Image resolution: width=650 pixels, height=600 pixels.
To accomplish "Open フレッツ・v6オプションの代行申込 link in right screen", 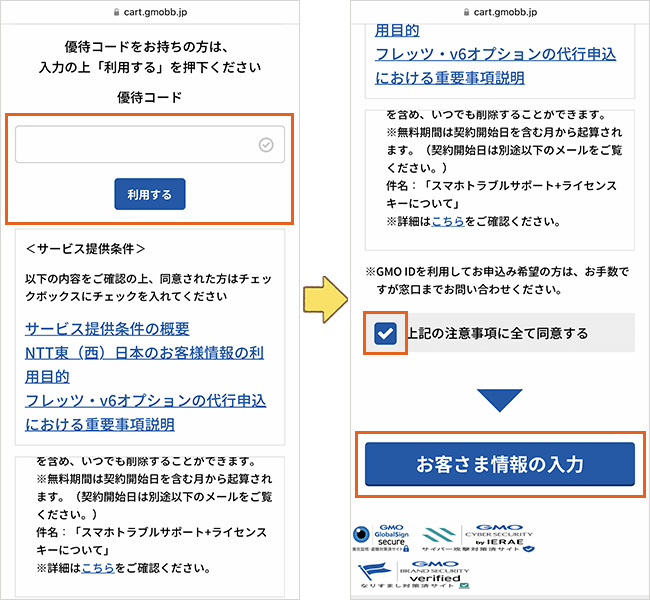I will 495,66.
